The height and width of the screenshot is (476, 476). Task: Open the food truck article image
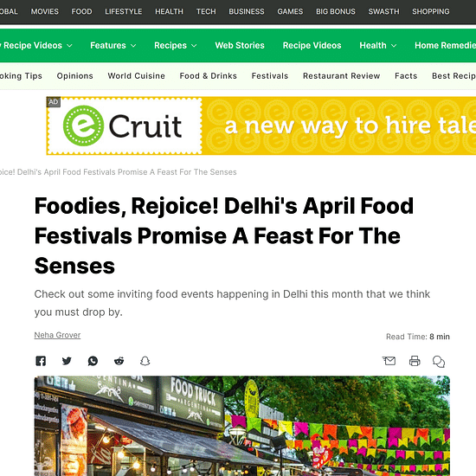click(242, 426)
